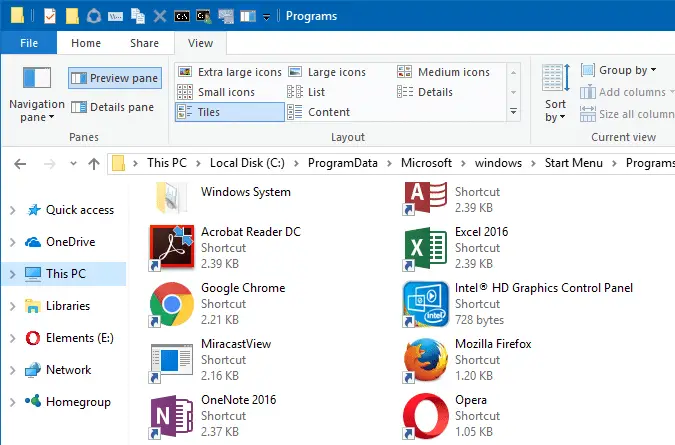Open the Sort by dropdown
The height and width of the screenshot is (445, 675).
pyautogui.click(x=555, y=94)
